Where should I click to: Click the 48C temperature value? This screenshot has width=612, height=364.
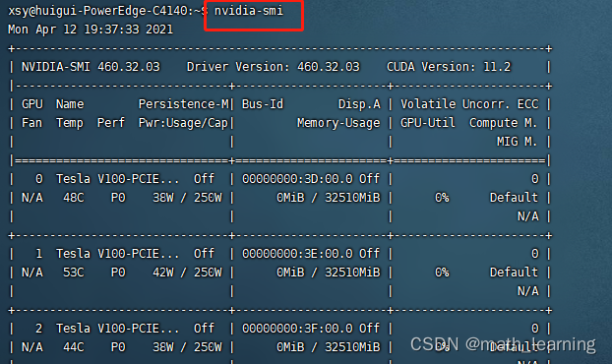coord(74,198)
